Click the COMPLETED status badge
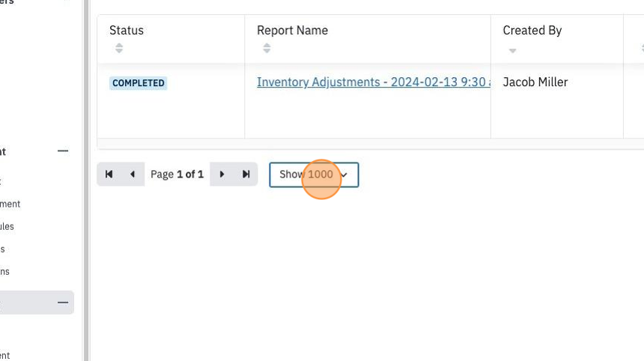 click(x=138, y=83)
